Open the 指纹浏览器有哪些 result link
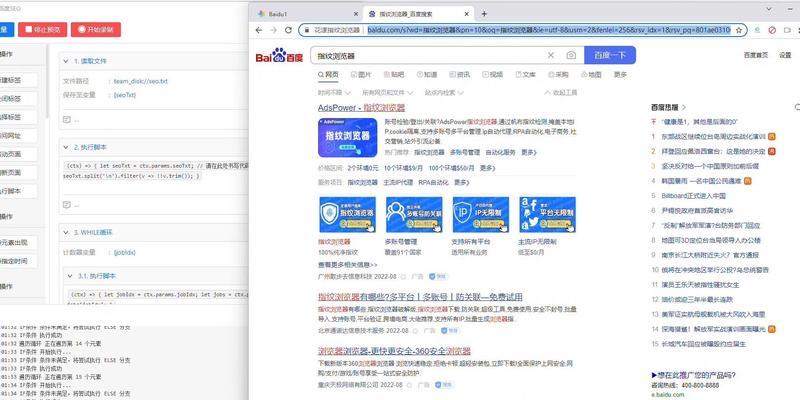Image resolution: width=800 pixels, height=400 pixels. (x=420, y=297)
